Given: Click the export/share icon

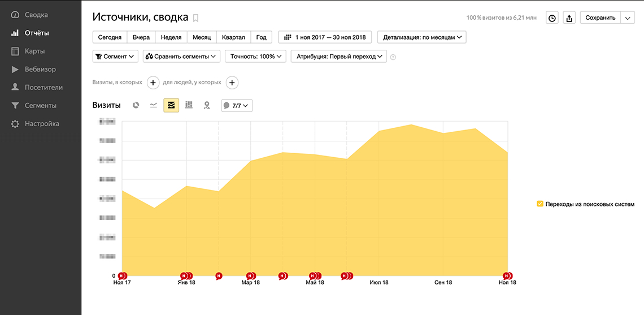Looking at the screenshot, I should coord(569,18).
